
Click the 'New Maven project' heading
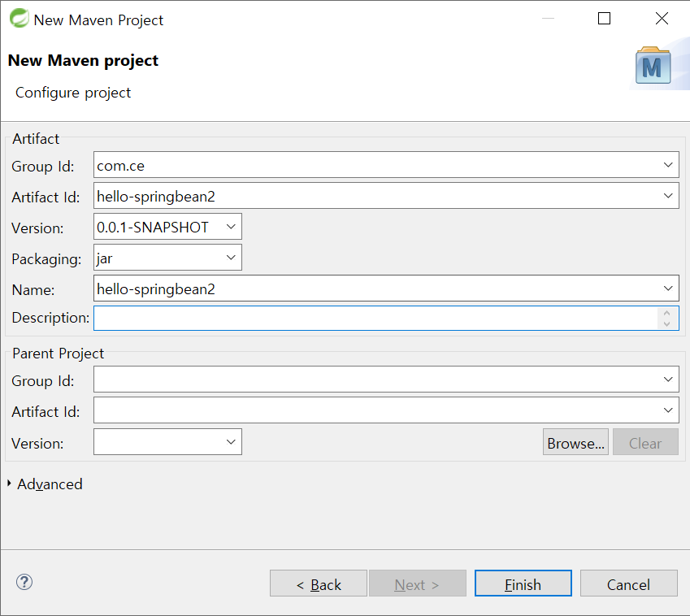(x=83, y=60)
